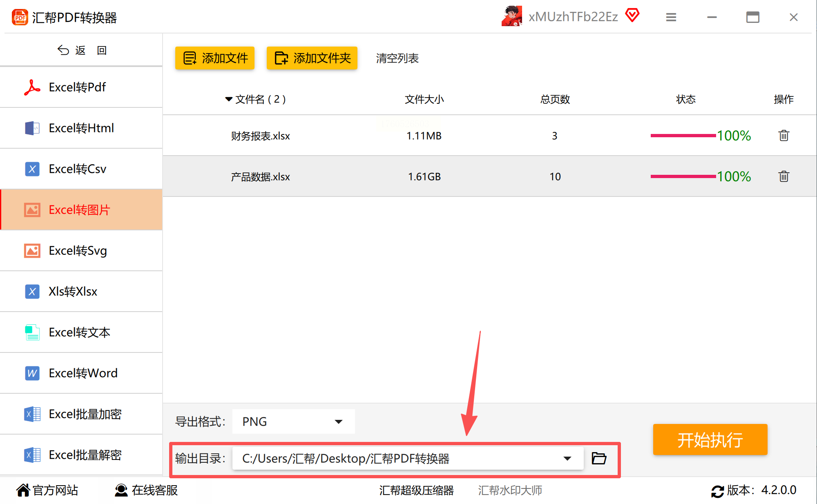The height and width of the screenshot is (504, 817).
Task: Collapse the 文件名 column sort arrow
Action: (x=229, y=99)
